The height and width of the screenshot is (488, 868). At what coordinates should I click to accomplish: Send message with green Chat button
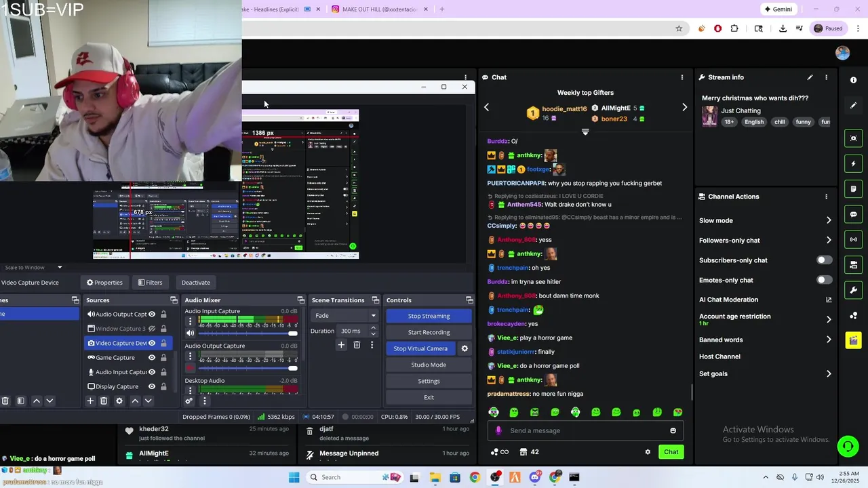click(671, 452)
